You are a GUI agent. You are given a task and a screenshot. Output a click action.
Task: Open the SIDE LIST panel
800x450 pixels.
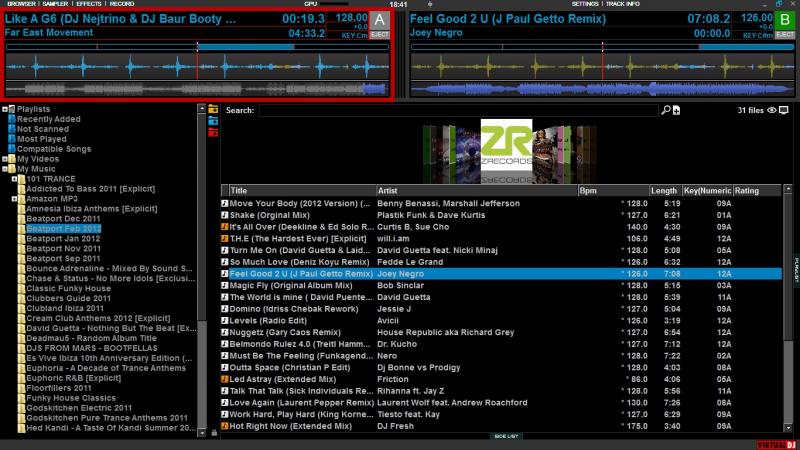506,436
